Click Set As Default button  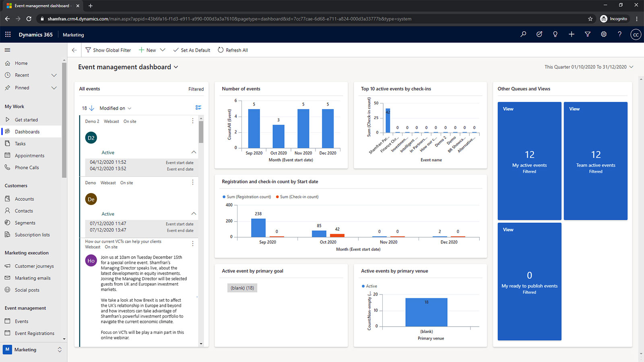[192, 50]
